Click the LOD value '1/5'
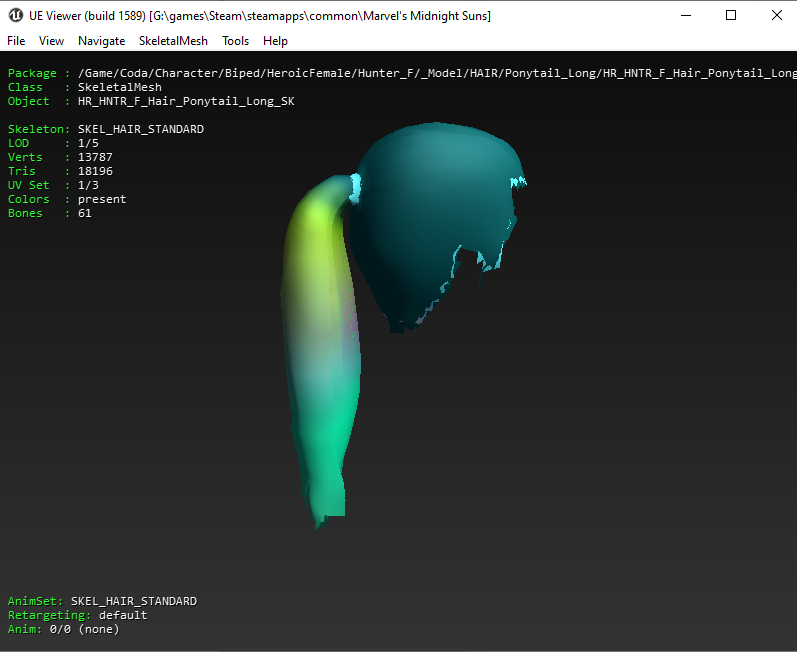797x655 pixels. click(88, 143)
